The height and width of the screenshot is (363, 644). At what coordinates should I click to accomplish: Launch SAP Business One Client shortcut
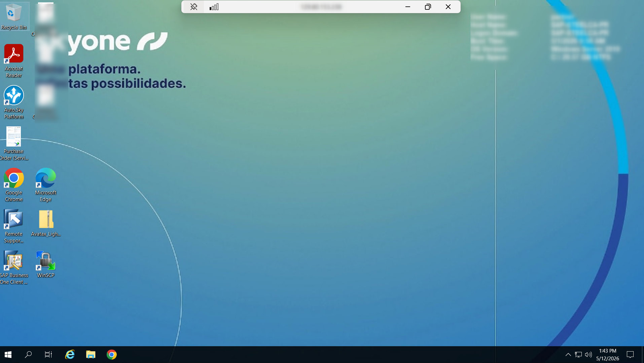(14, 268)
